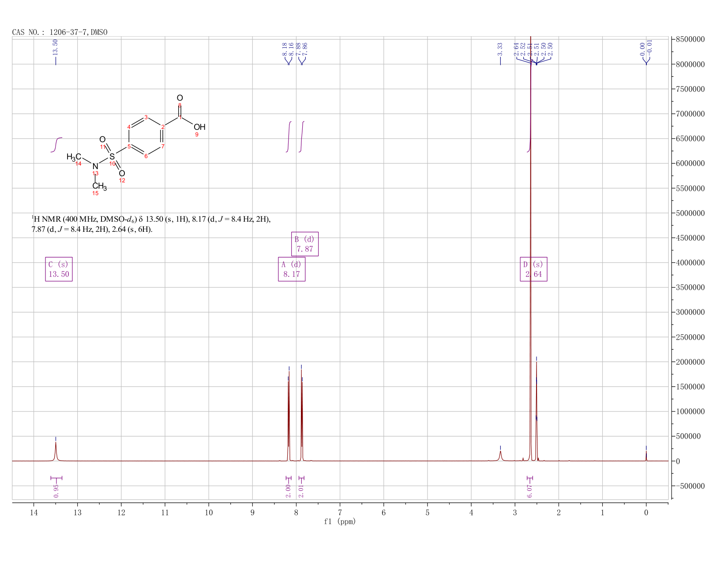Screen dimensions: 728x563
Task: Click the 13.50 peak label at top
Action: [x=55, y=47]
